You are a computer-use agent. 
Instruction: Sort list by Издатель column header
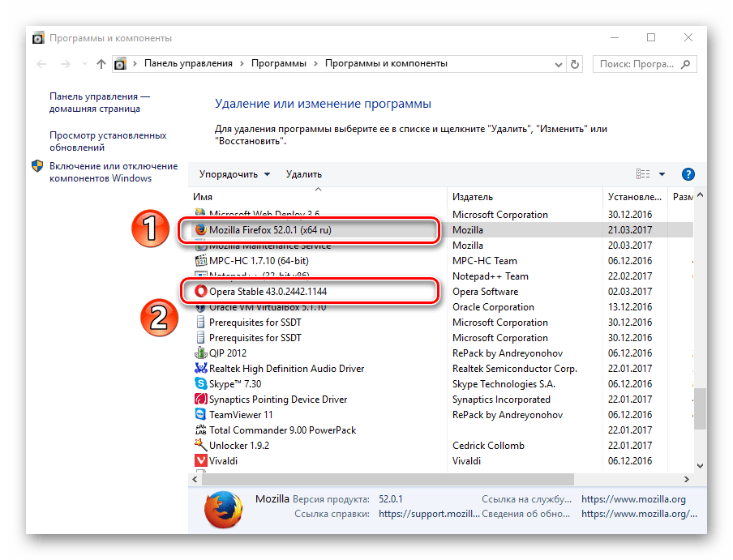pyautogui.click(x=473, y=197)
